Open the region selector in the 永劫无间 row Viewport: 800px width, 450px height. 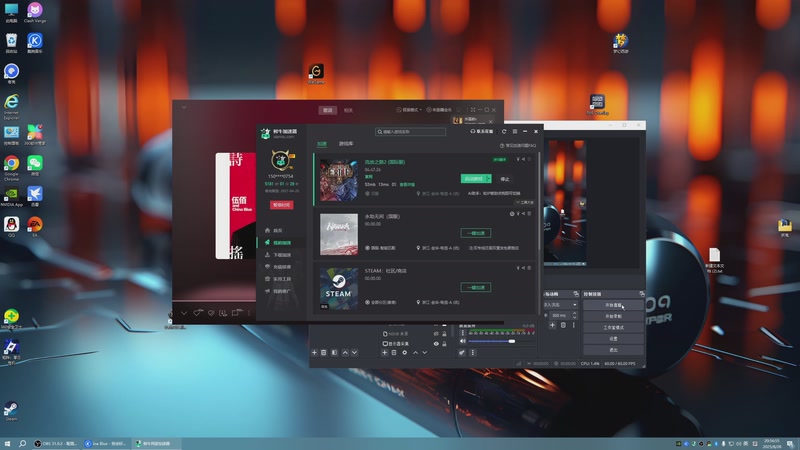click(380, 248)
